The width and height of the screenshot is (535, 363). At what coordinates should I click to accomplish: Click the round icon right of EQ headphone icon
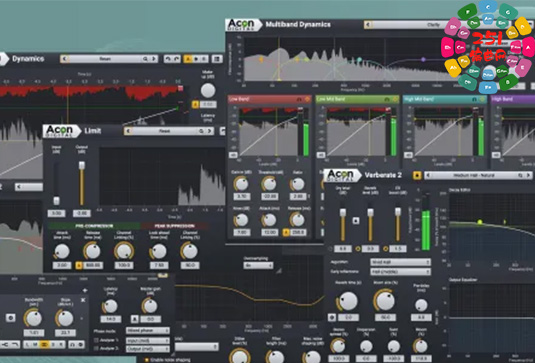pos(81,345)
